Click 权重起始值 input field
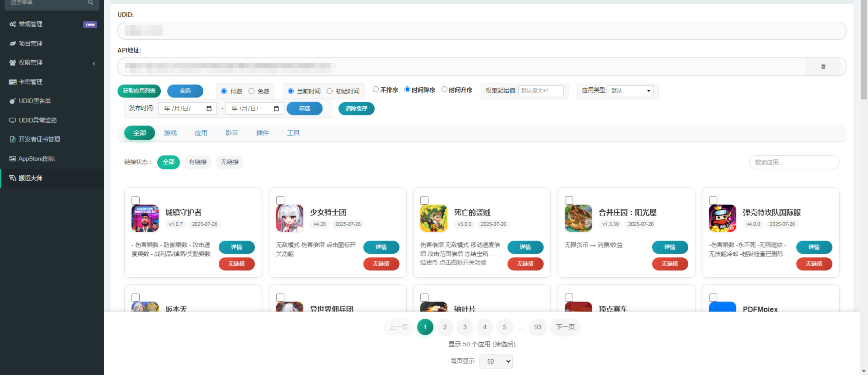Screen dimensions: 868x382 pos(541,91)
